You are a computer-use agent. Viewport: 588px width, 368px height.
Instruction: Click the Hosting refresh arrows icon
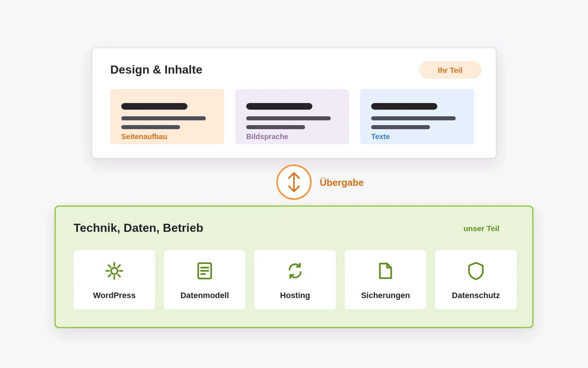[295, 271]
